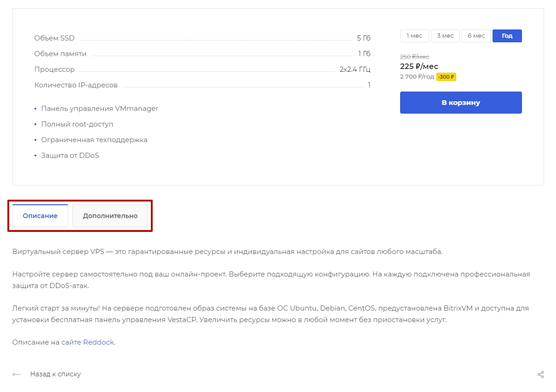The width and height of the screenshot is (556, 392).
Task: Click the Настройте сервер самостоятельно paragraph
Action: (271, 280)
